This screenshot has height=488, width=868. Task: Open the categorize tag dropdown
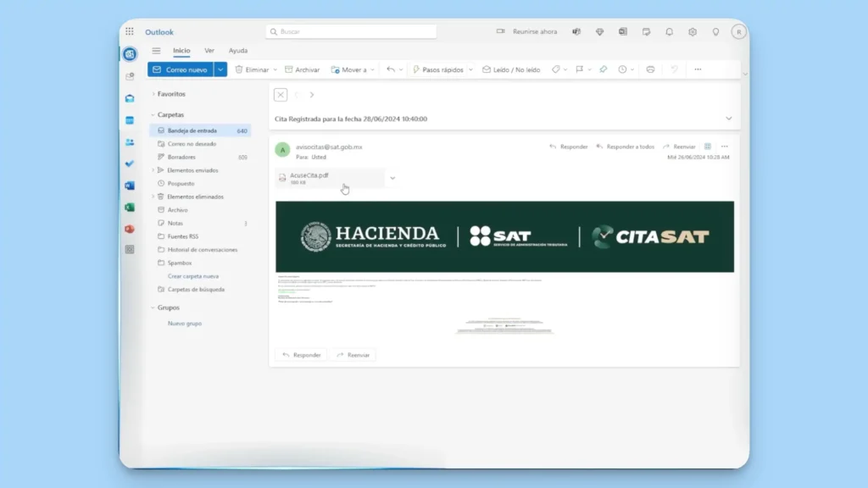click(565, 69)
